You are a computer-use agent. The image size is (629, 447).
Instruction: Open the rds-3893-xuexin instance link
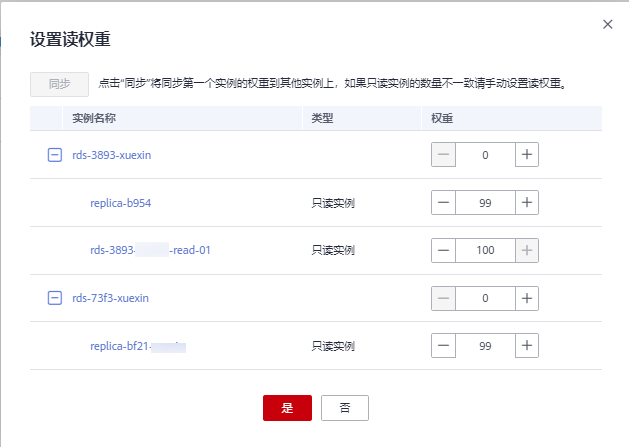tap(112, 155)
